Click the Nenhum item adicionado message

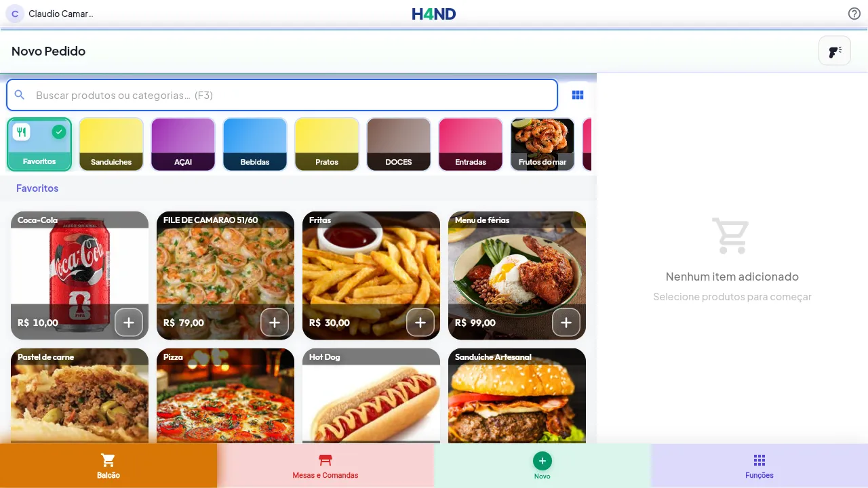tap(732, 277)
